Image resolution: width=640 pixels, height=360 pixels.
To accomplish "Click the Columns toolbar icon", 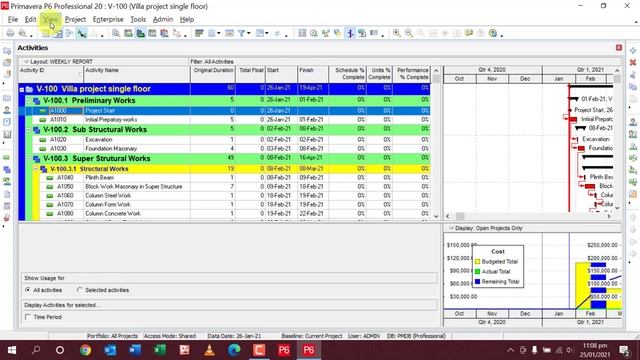I will (x=211, y=33).
